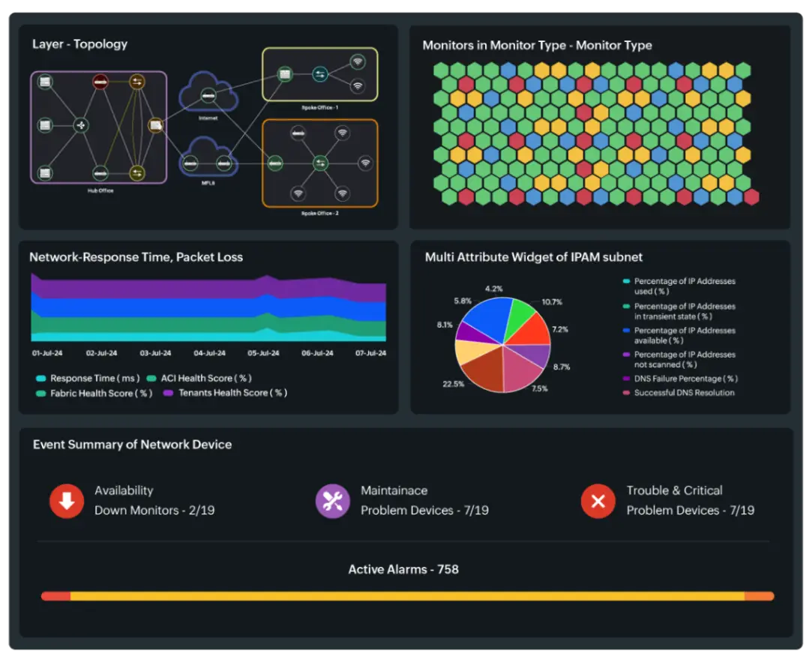Open the central green switch in Spoke Office-2
This screenshot has height=662, width=812.
pyautogui.click(x=321, y=163)
